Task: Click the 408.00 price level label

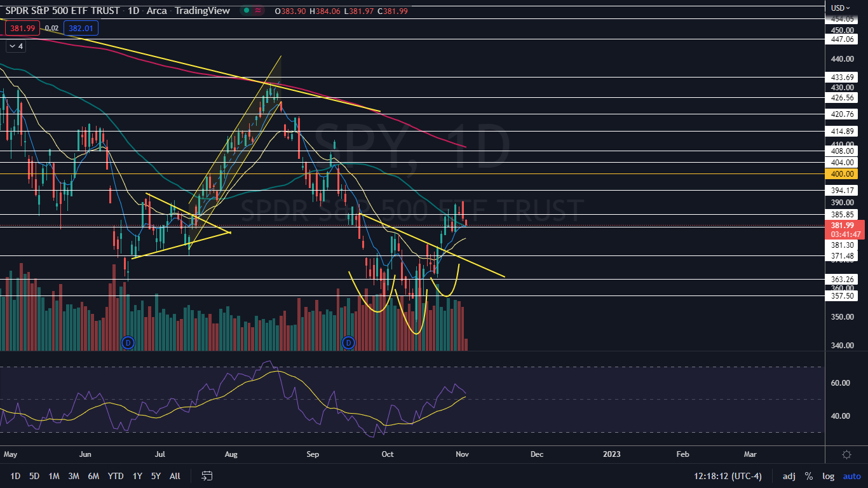Action: coord(842,151)
